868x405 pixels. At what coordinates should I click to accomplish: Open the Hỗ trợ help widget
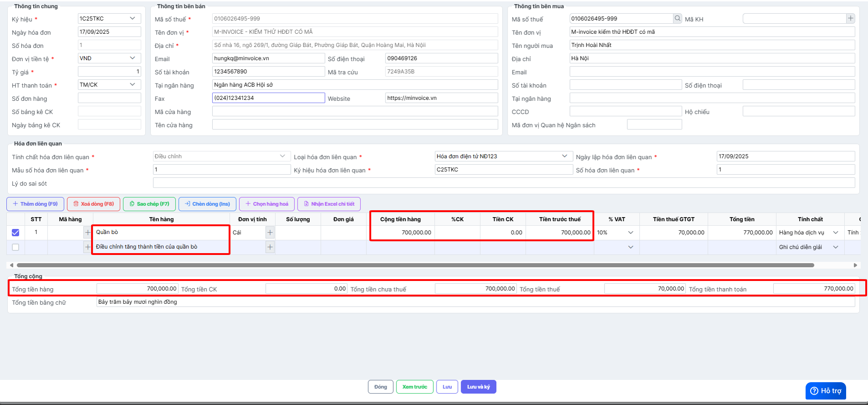pyautogui.click(x=825, y=391)
